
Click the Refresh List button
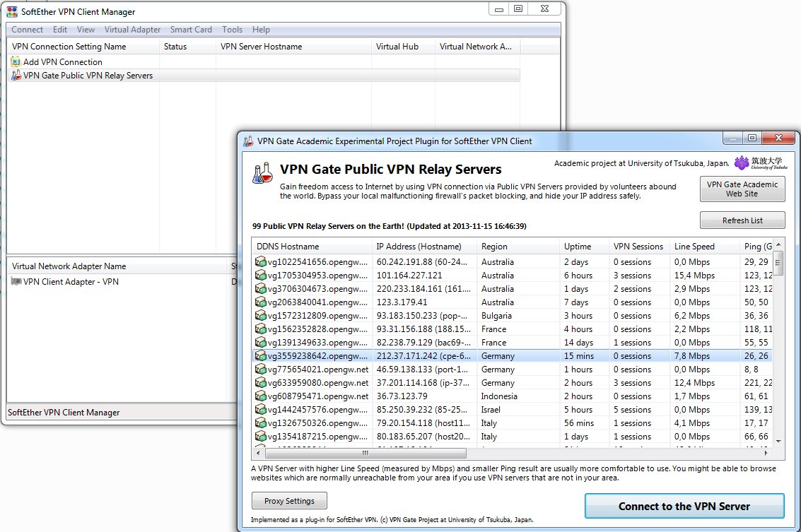click(x=742, y=220)
